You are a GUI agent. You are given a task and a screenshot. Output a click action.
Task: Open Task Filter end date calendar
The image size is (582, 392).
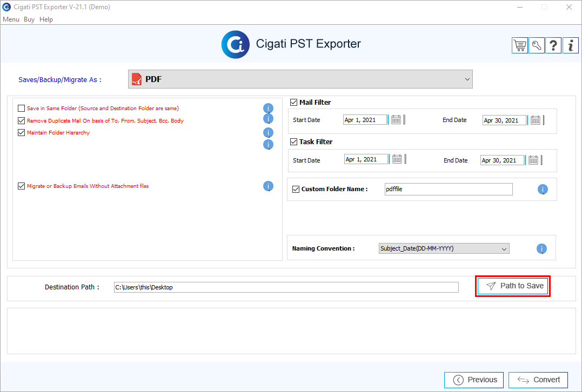(533, 160)
